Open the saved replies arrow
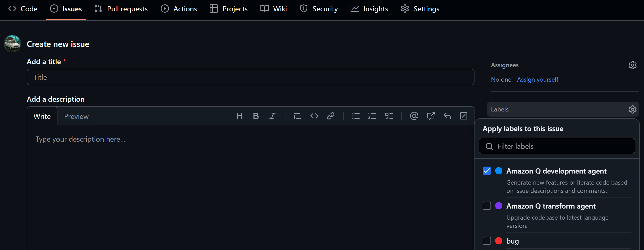644x250 pixels. point(447,116)
